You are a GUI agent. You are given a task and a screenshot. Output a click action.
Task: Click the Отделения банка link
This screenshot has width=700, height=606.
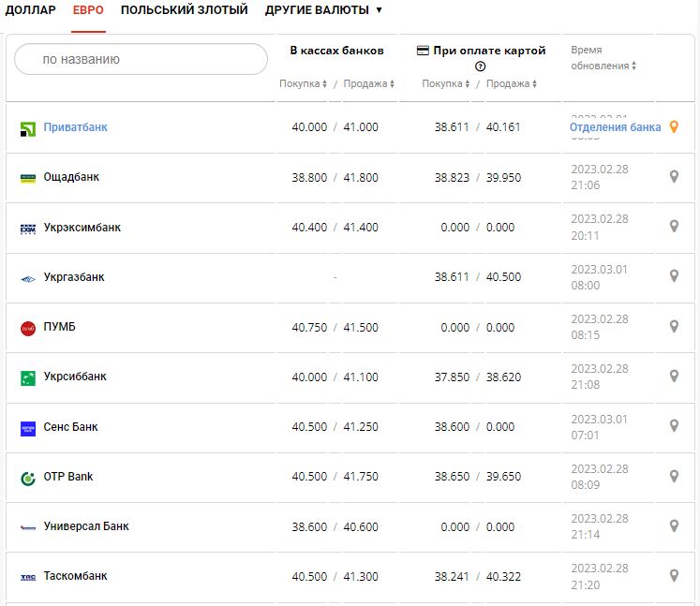tap(615, 127)
